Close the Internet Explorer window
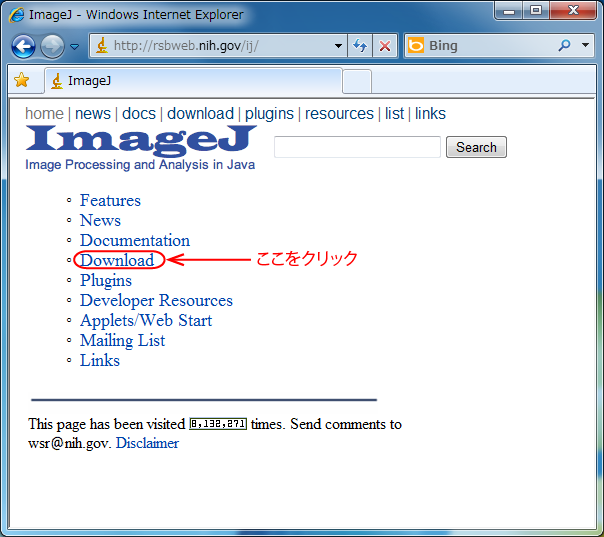Viewport: 604px width, 537px height. click(573, 10)
